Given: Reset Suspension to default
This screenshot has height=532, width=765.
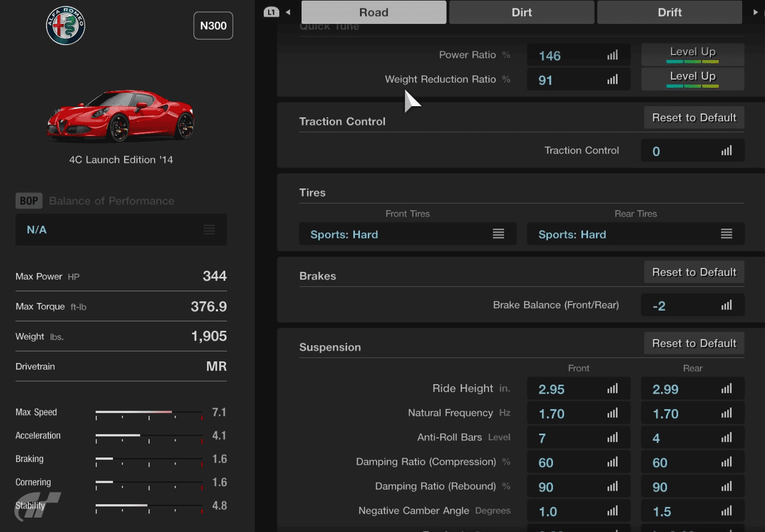Looking at the screenshot, I should click(x=694, y=344).
